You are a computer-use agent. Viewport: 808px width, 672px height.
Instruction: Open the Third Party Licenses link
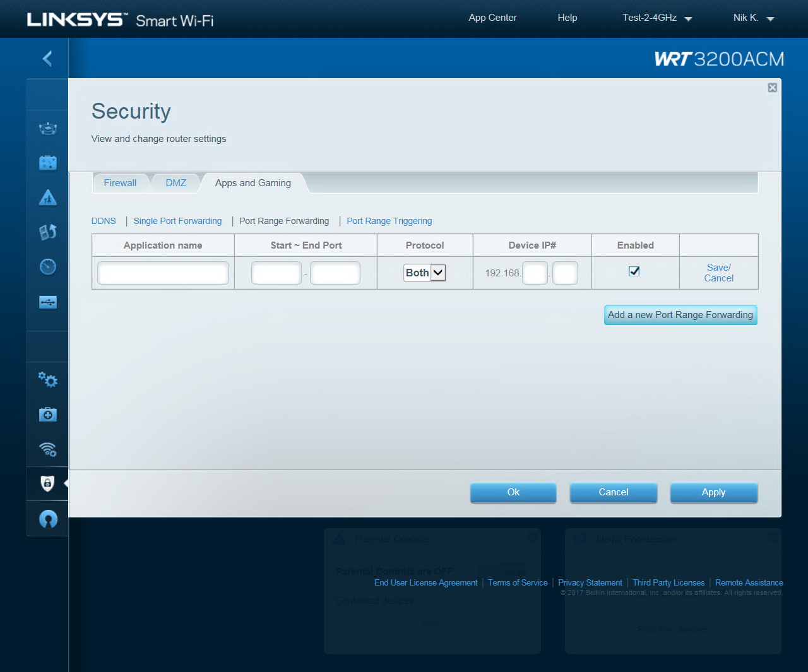668,583
